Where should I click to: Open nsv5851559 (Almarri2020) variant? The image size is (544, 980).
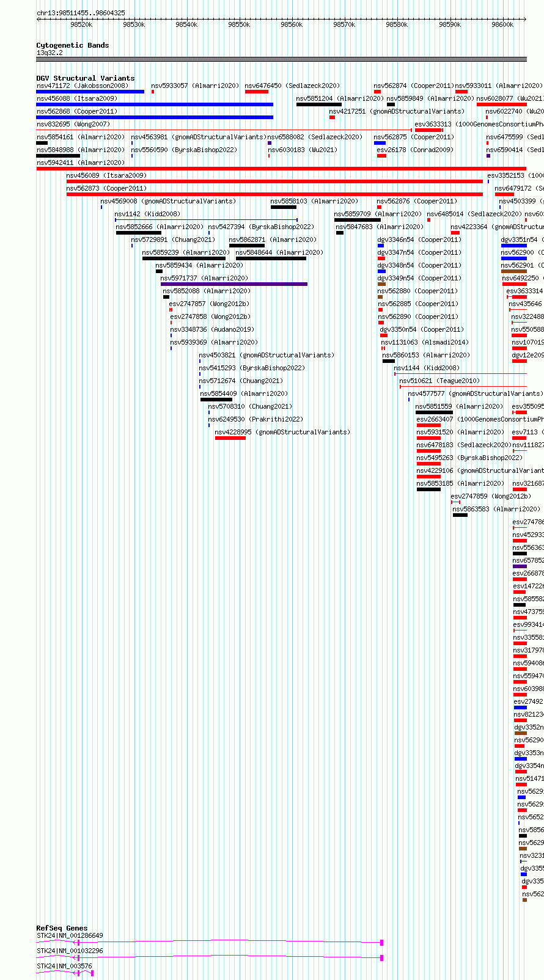460,406
